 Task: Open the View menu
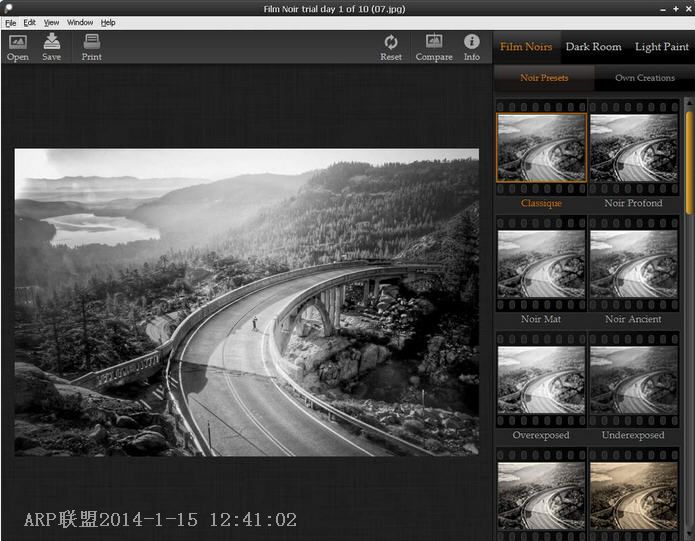(x=51, y=22)
